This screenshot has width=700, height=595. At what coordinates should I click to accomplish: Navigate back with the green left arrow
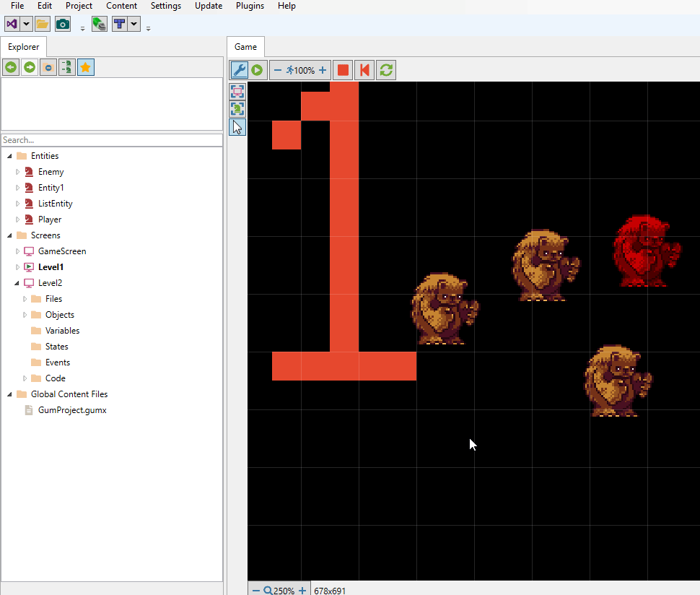(11, 68)
